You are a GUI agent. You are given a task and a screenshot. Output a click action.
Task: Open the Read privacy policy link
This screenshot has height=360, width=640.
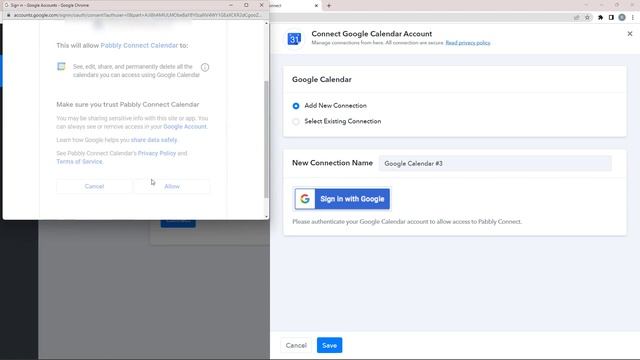468,43
